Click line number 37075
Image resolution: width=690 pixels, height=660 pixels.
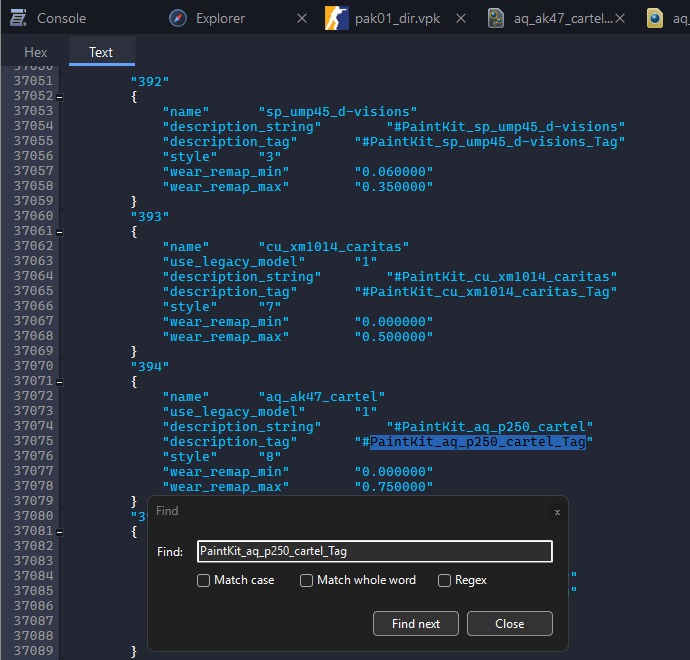(33, 441)
